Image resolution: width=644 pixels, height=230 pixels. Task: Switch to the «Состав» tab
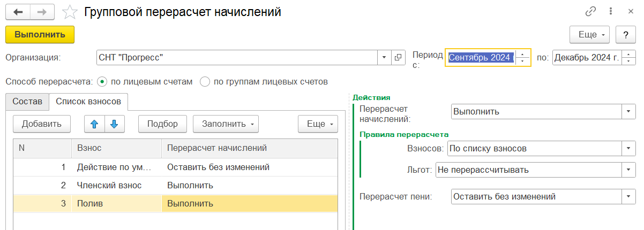pyautogui.click(x=27, y=101)
